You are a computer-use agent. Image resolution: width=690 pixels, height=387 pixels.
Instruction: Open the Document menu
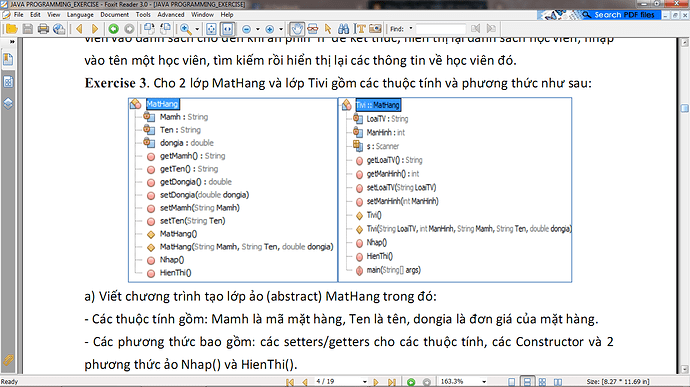coord(114,15)
